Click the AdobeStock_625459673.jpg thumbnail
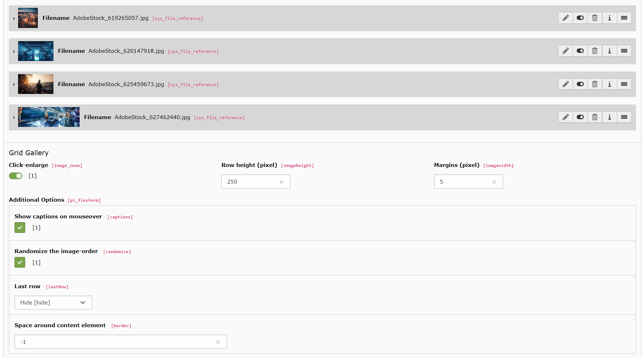This screenshot has width=644, height=358. (x=36, y=84)
